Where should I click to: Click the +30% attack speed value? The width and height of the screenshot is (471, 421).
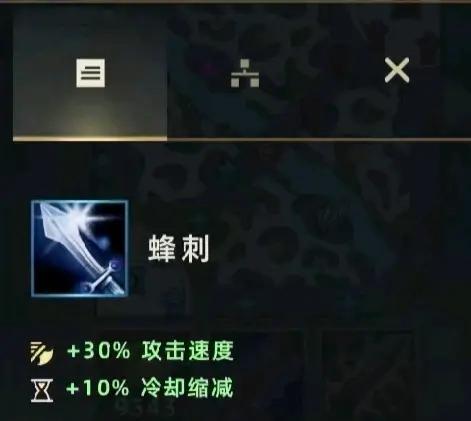point(98,351)
